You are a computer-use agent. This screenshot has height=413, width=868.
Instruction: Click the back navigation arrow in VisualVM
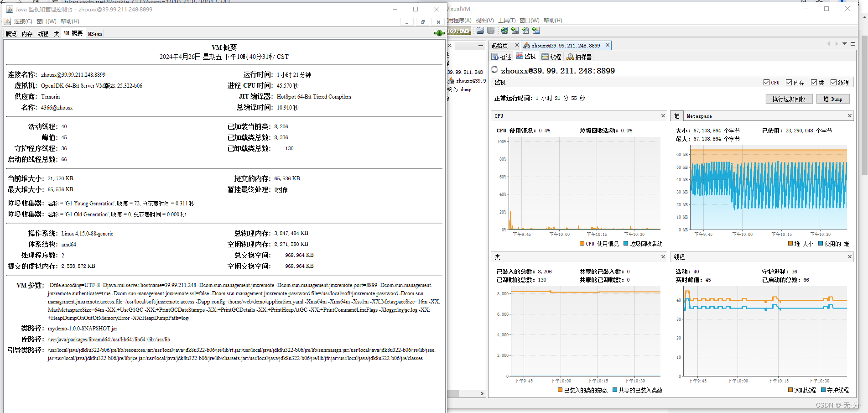coord(828,44)
